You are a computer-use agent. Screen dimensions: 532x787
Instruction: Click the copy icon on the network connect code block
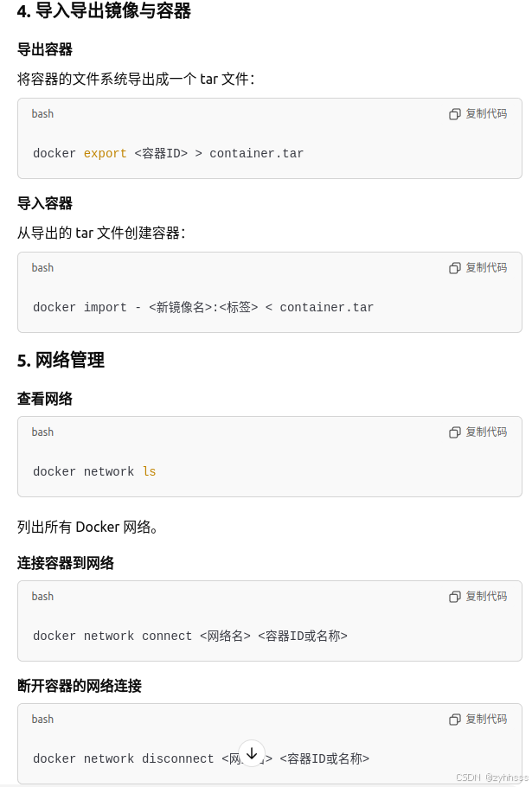(x=454, y=596)
